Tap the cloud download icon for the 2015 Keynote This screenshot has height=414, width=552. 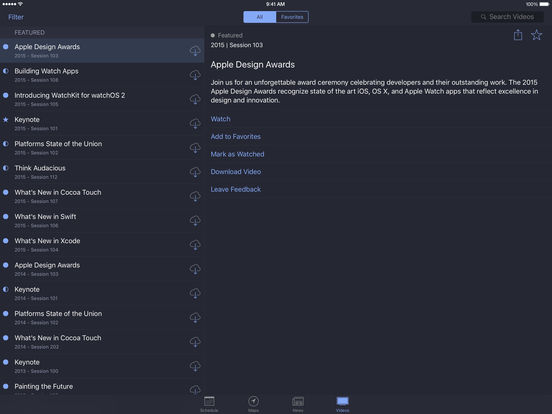[x=195, y=124]
